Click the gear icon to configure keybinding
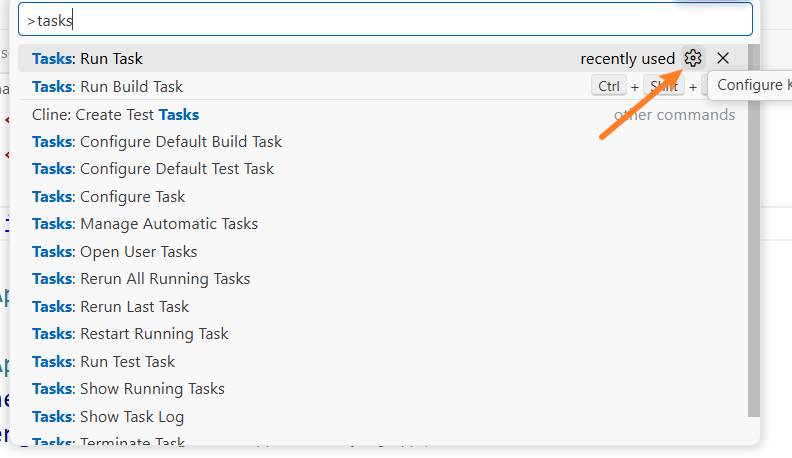This screenshot has height=458, width=792. click(692, 58)
